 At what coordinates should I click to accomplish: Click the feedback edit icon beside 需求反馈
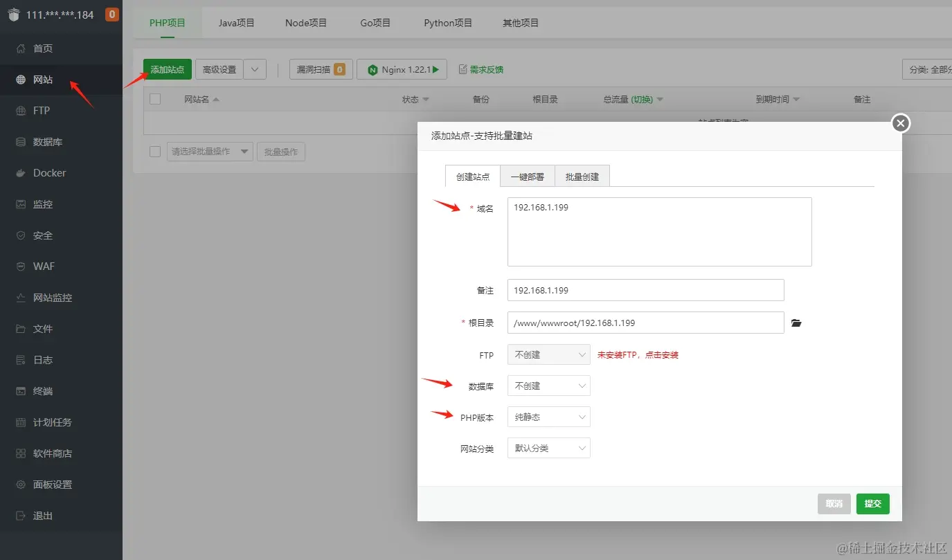pyautogui.click(x=463, y=69)
